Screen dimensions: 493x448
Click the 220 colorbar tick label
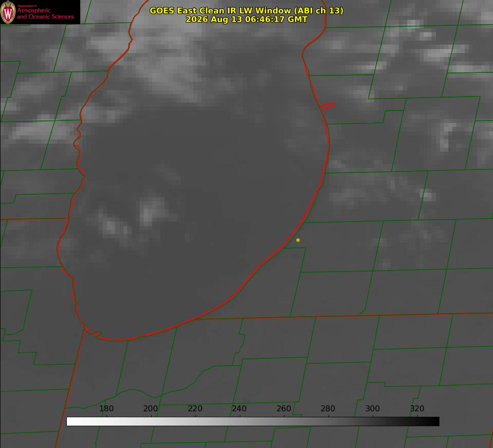pyautogui.click(x=195, y=408)
